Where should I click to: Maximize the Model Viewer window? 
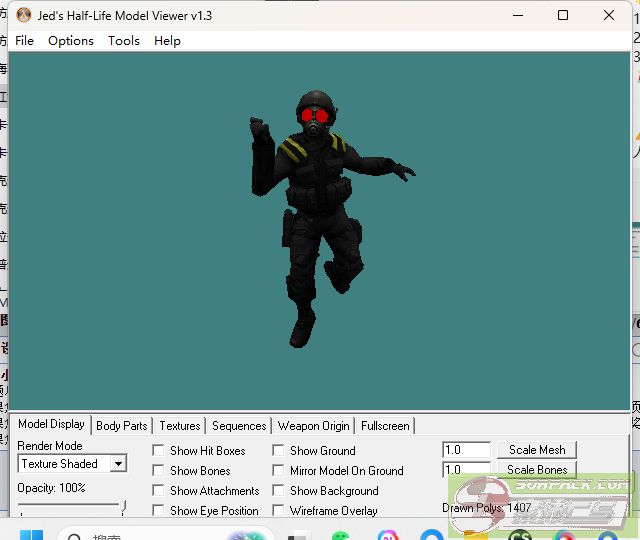click(563, 16)
